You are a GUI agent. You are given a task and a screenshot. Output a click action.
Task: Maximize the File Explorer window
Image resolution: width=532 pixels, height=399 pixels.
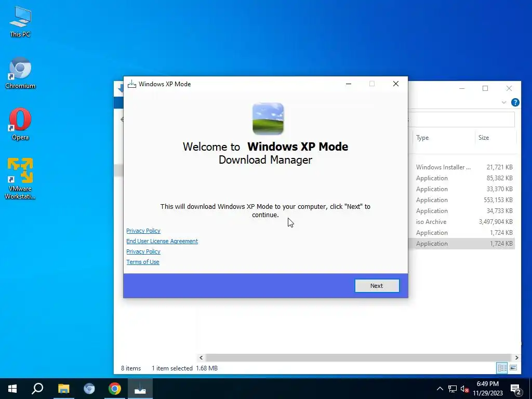coord(485,88)
